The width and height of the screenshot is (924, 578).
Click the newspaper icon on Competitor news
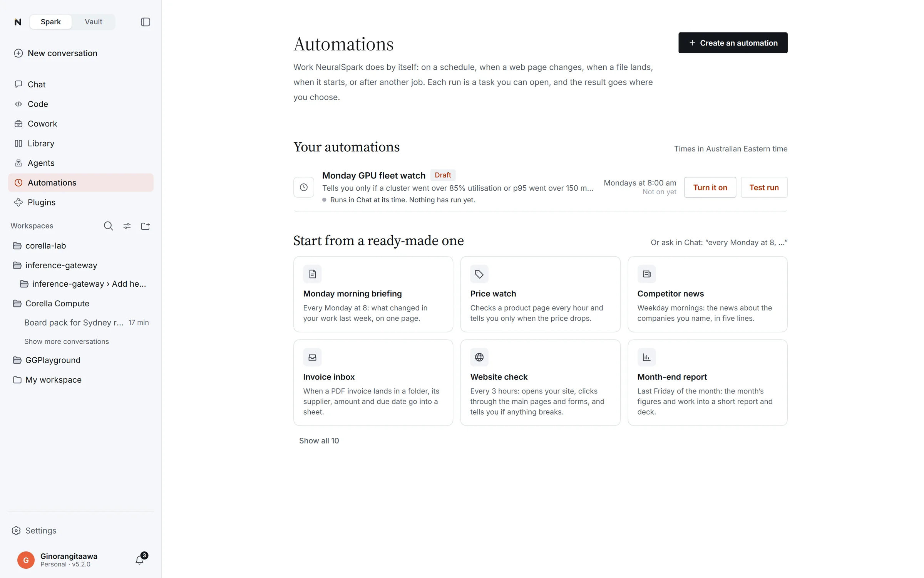(x=646, y=274)
